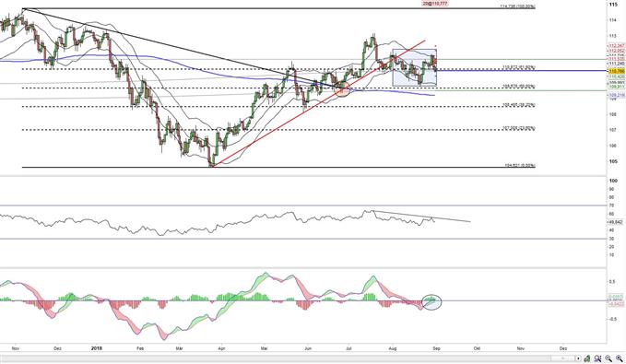Click the Feb label on time axis

[x=140, y=348]
